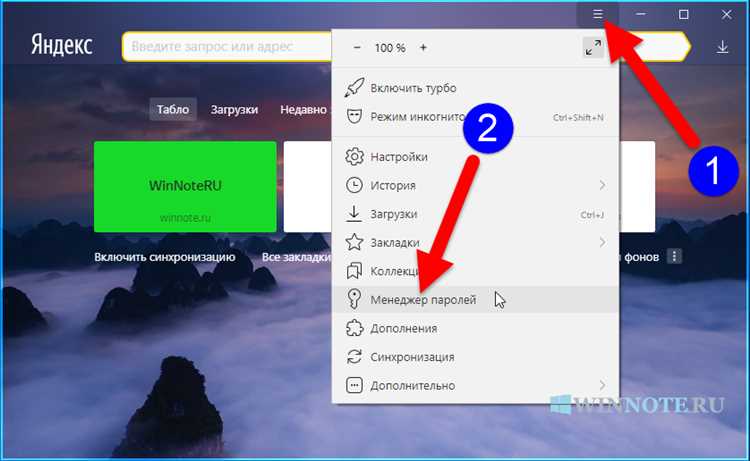Viewport: 750px width, 461px height.
Task: Decrease zoom with the minus button
Action: pos(357,48)
